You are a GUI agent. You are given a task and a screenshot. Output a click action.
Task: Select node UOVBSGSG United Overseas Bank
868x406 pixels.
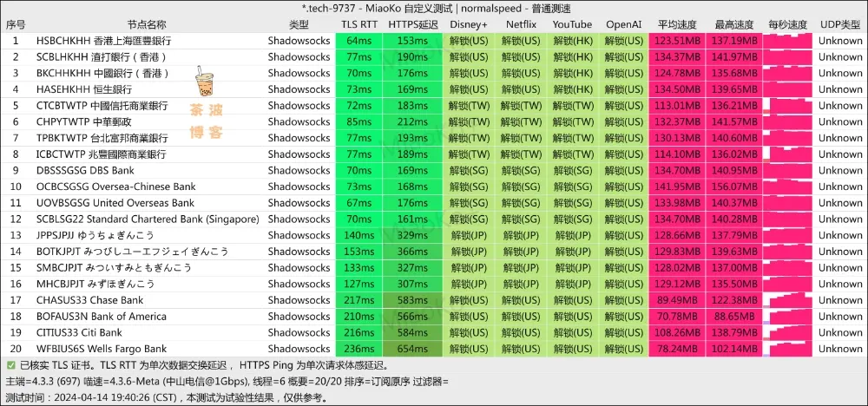[115, 203]
